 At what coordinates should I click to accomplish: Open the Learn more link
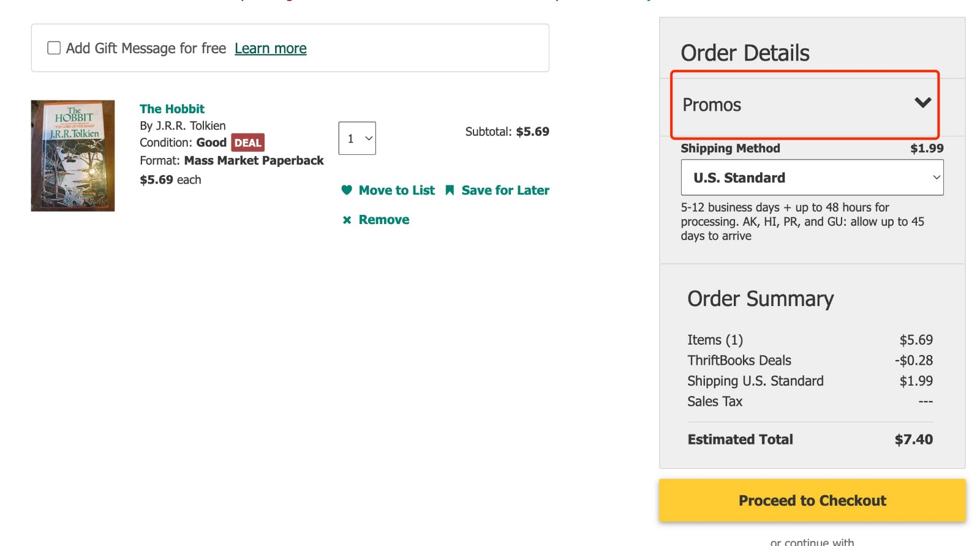tap(270, 48)
